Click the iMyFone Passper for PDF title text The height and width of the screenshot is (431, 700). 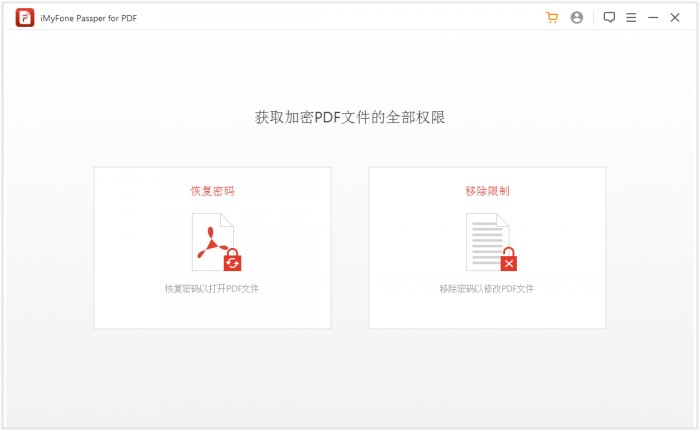pos(88,18)
